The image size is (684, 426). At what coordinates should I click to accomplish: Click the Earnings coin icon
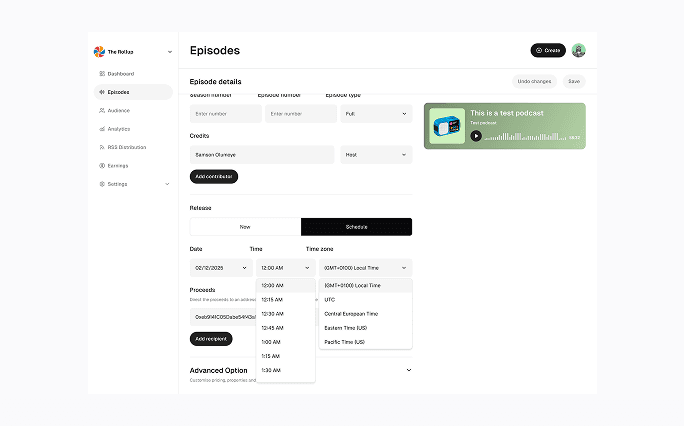click(x=102, y=166)
